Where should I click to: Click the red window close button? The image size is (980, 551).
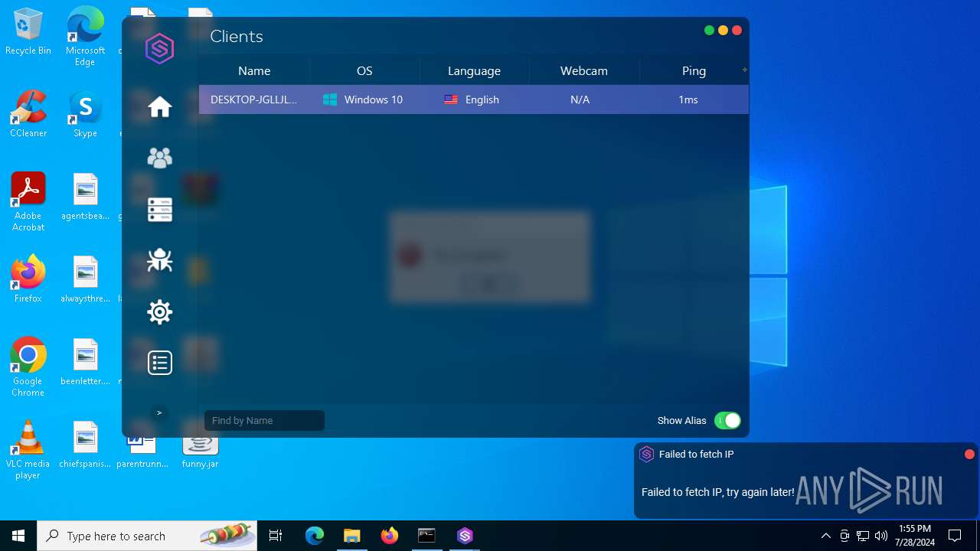pyautogui.click(x=737, y=31)
